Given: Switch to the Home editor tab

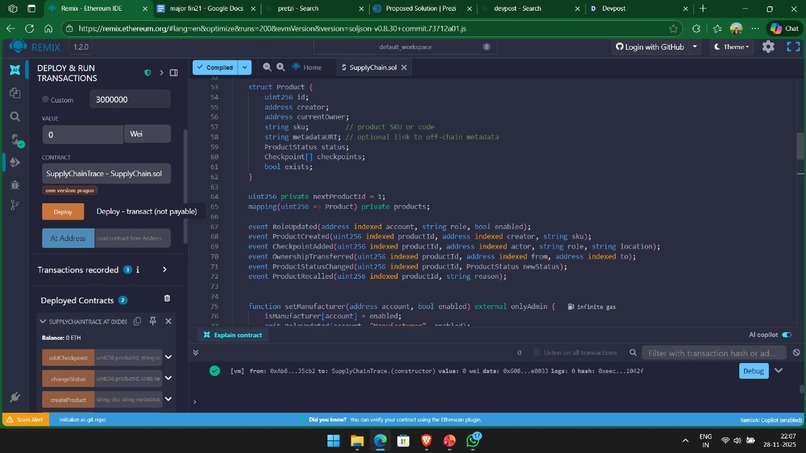Looking at the screenshot, I should point(307,67).
